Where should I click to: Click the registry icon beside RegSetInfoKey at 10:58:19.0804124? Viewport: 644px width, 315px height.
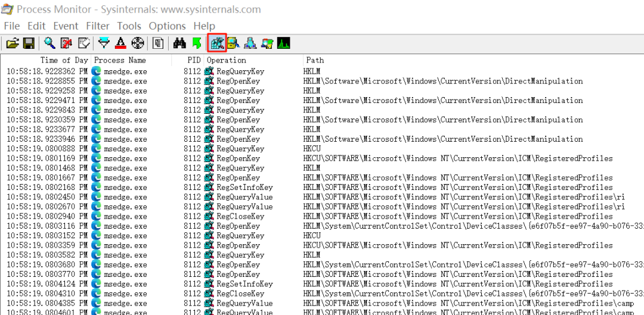pos(209,284)
